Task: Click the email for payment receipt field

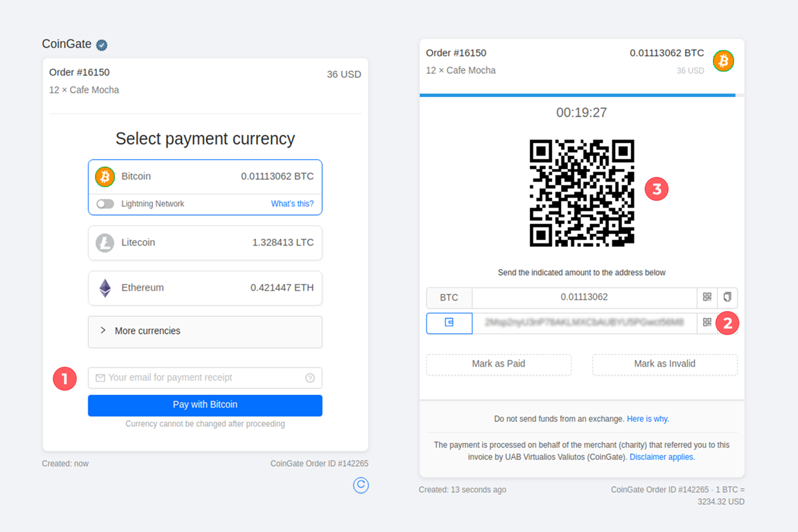Action: tap(205, 378)
